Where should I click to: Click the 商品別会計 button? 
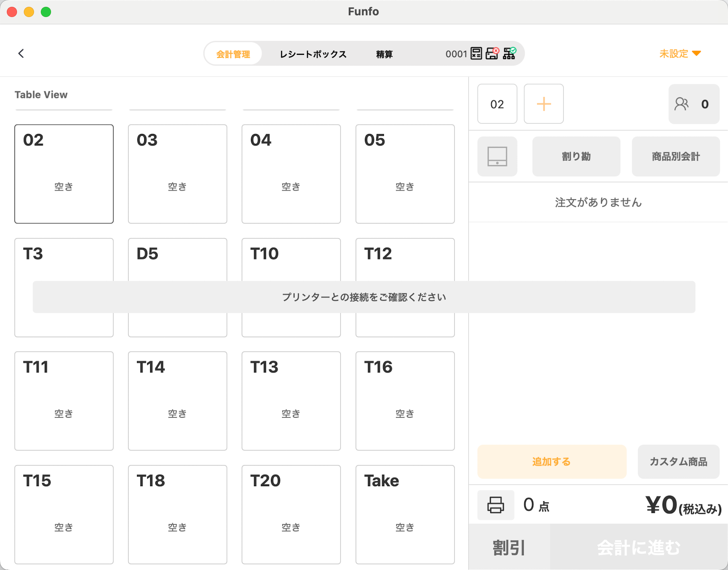(x=676, y=156)
